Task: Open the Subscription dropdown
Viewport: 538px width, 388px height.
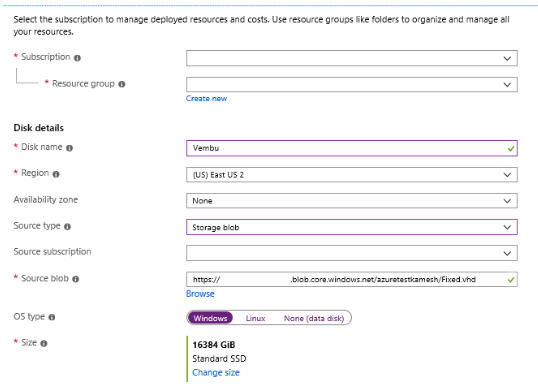Action: coord(352,58)
